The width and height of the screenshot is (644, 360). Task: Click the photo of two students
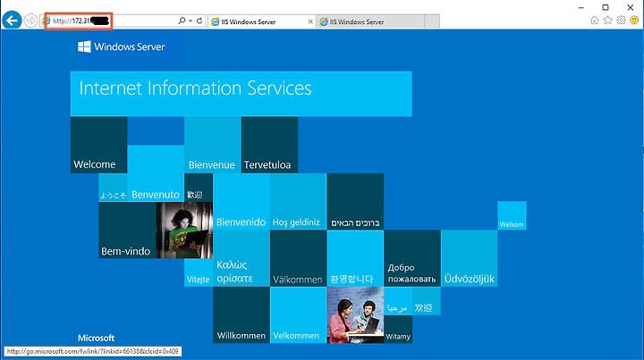[355, 315]
